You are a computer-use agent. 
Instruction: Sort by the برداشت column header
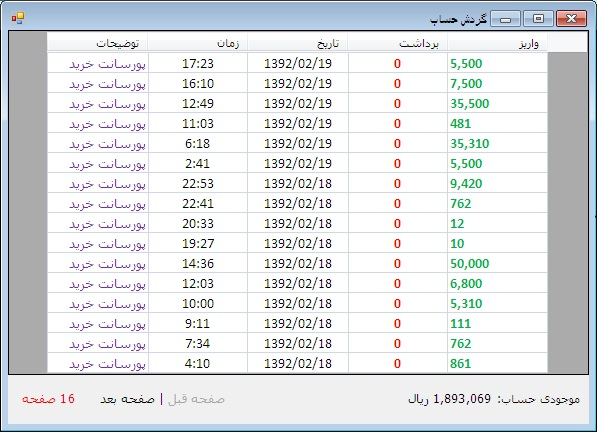click(397, 43)
